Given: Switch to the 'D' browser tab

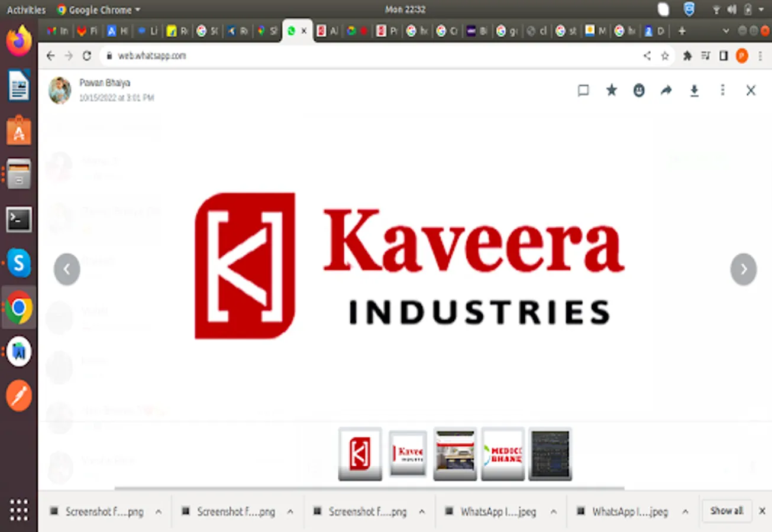Looking at the screenshot, I should (655, 31).
